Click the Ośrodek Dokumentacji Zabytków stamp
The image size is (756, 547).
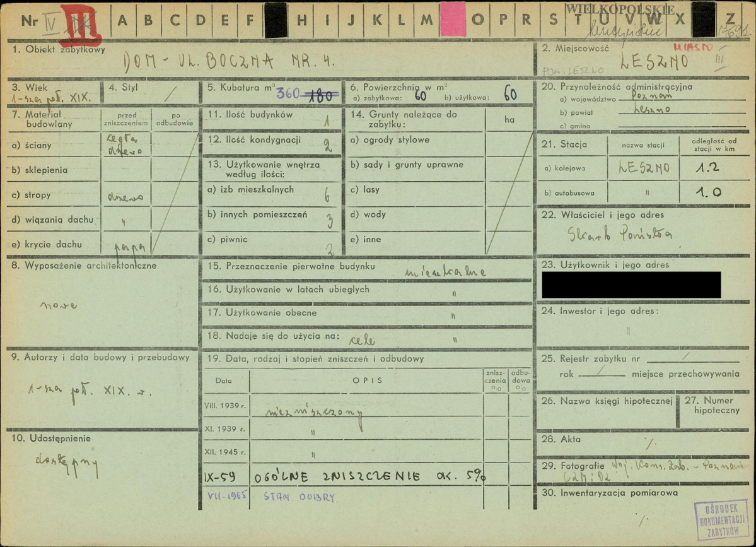(721, 519)
